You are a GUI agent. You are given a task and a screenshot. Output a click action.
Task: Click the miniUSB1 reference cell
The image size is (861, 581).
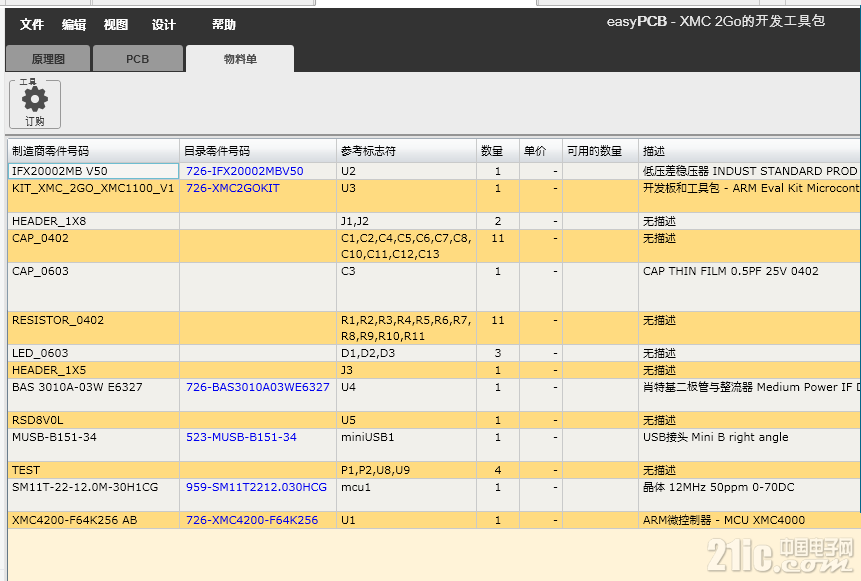click(406, 445)
